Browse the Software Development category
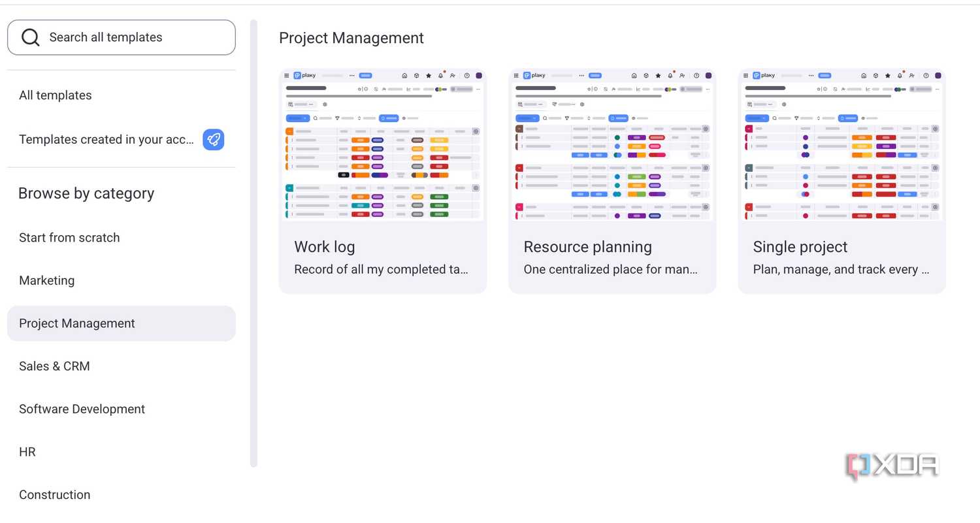 [82, 409]
